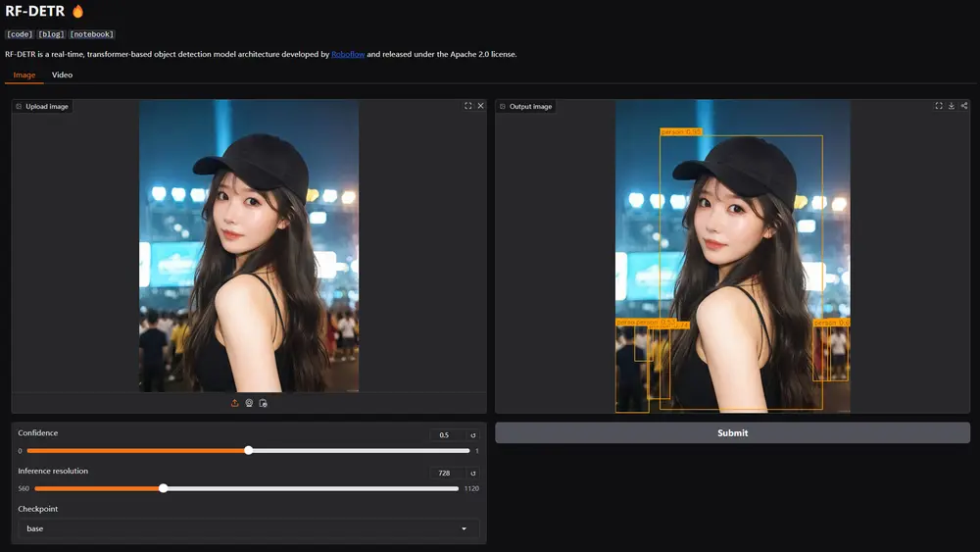Click the 560 minimum resolution label

pos(24,489)
